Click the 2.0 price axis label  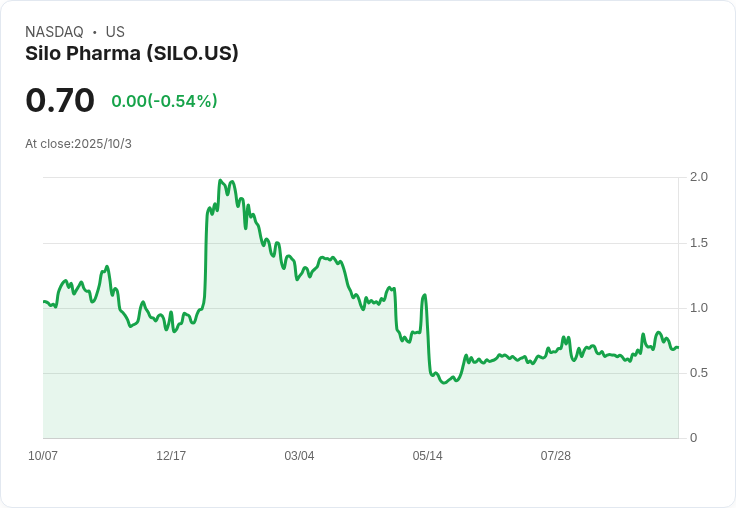pos(698,177)
